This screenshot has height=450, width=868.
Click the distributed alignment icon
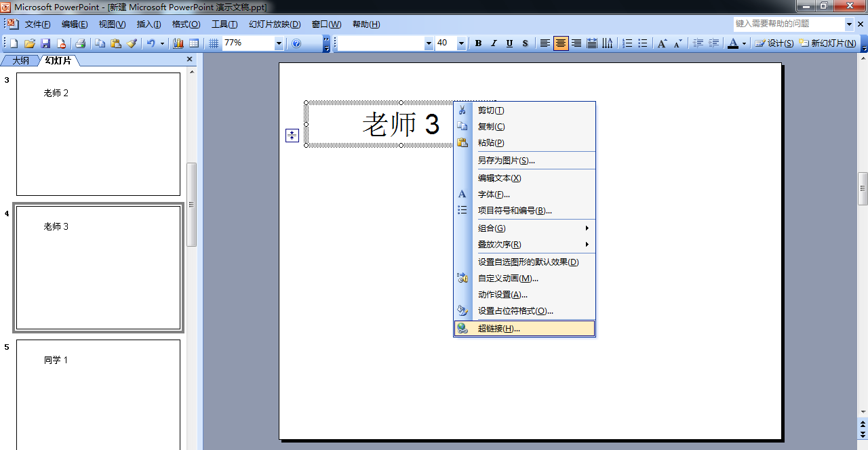pos(592,43)
